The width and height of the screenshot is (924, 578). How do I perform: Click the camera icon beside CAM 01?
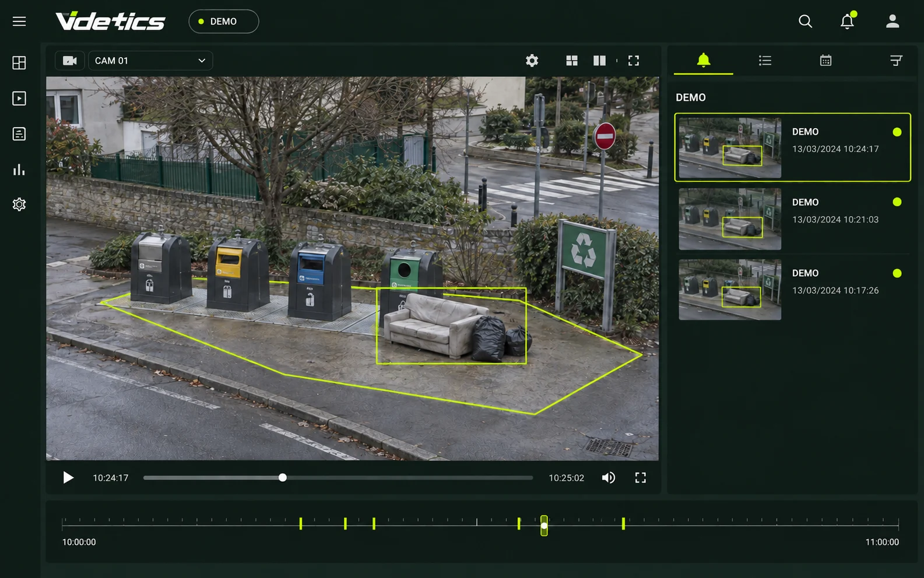[70, 61]
